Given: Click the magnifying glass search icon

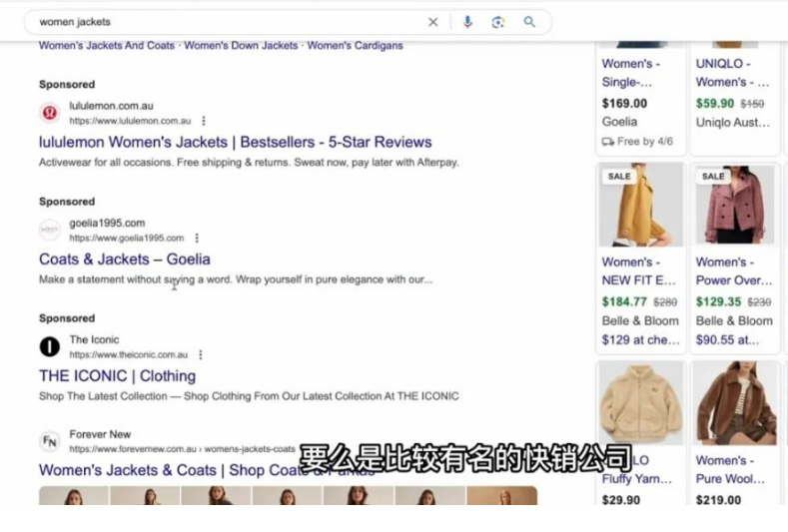Looking at the screenshot, I should point(529,22).
